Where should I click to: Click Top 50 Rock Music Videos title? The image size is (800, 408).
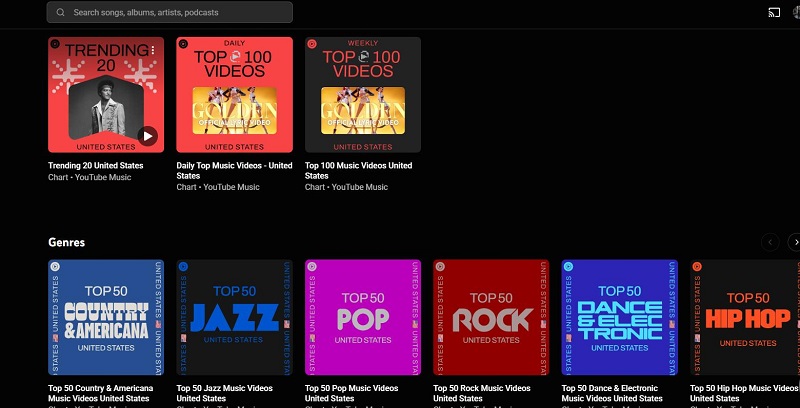click(482, 393)
